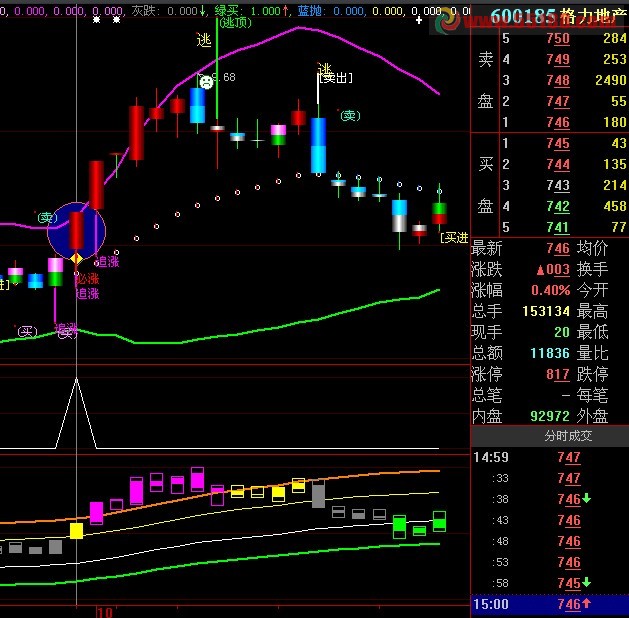Viewport: 629px width, 618px height.
Task: Click the red up arrow in 15:00 row
Action: point(586,604)
